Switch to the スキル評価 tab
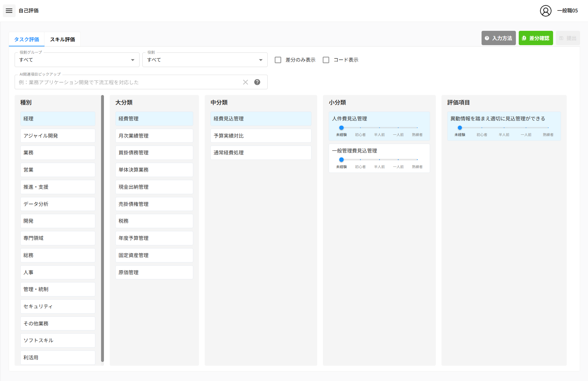The image size is (588, 381). (x=62, y=39)
